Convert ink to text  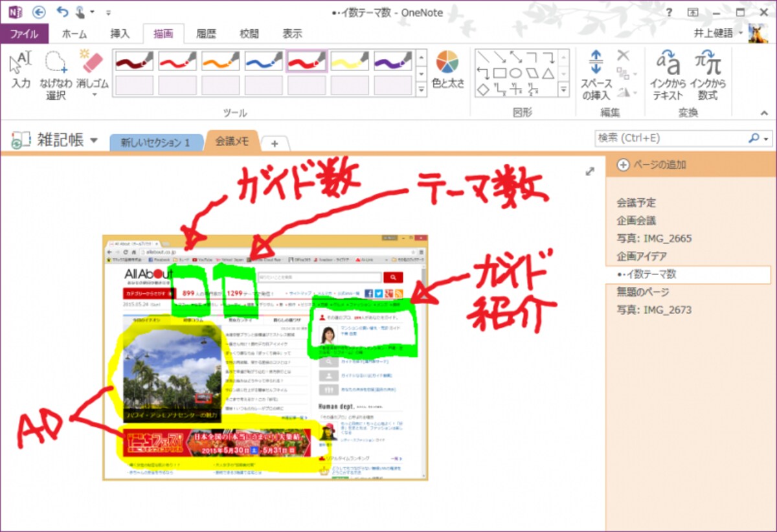(x=668, y=75)
